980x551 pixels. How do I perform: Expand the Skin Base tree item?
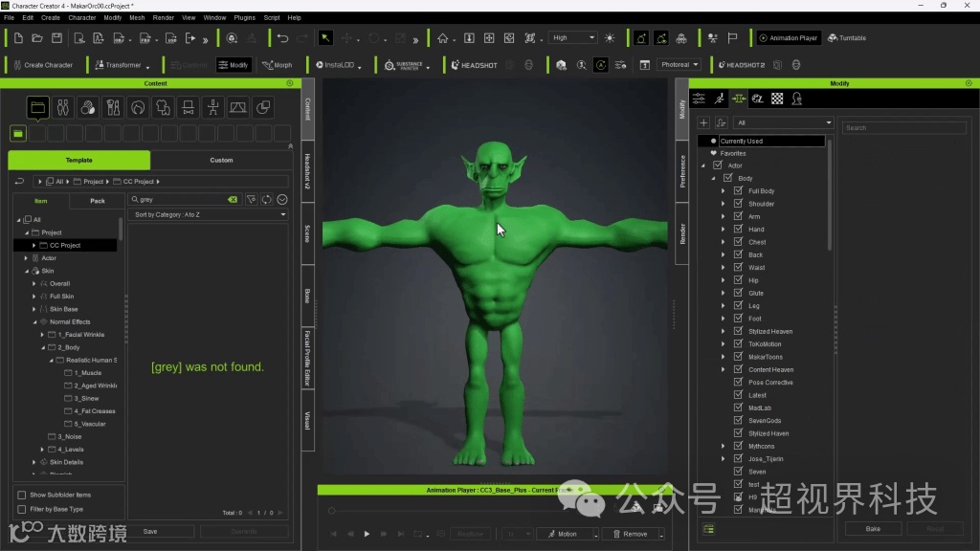click(35, 309)
